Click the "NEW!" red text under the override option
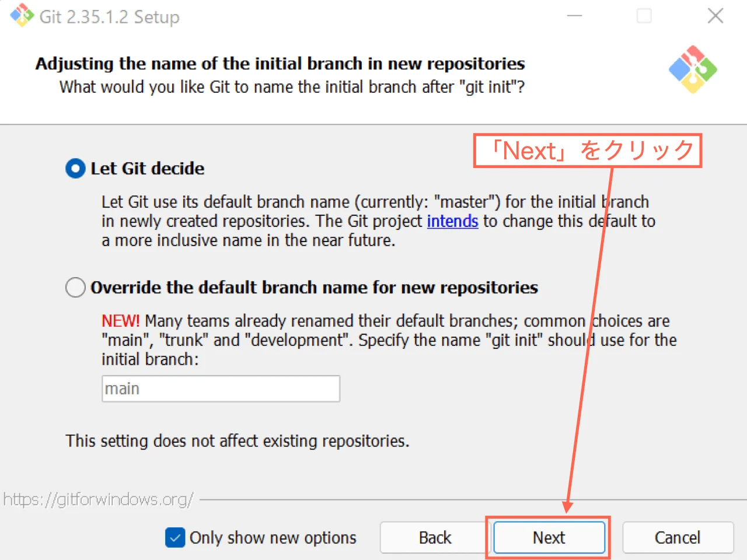The width and height of the screenshot is (747, 560). (120, 320)
